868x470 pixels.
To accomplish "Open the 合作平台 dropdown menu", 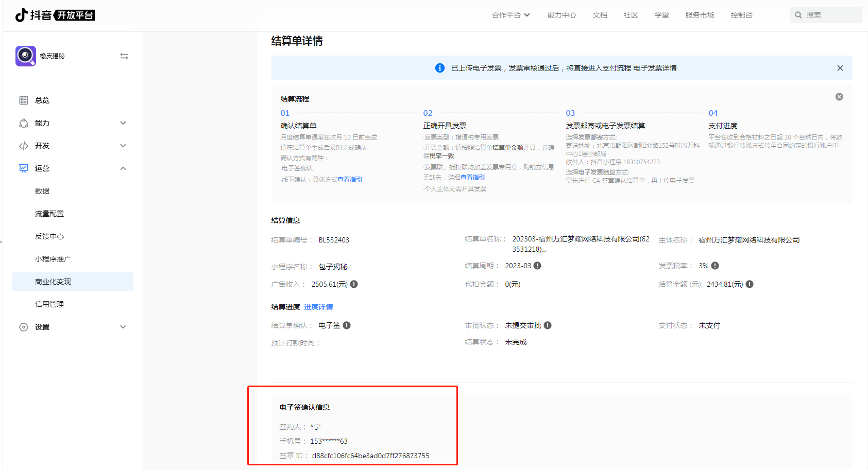I will pos(510,15).
